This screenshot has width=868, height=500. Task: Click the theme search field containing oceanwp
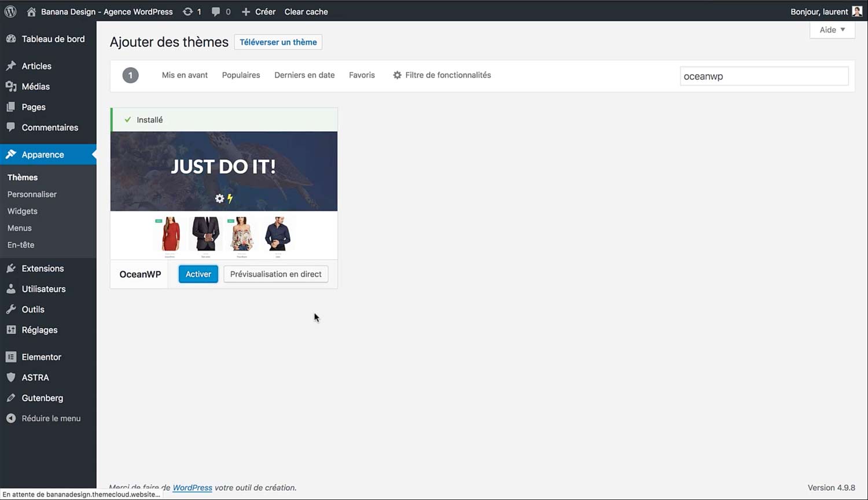(x=764, y=76)
